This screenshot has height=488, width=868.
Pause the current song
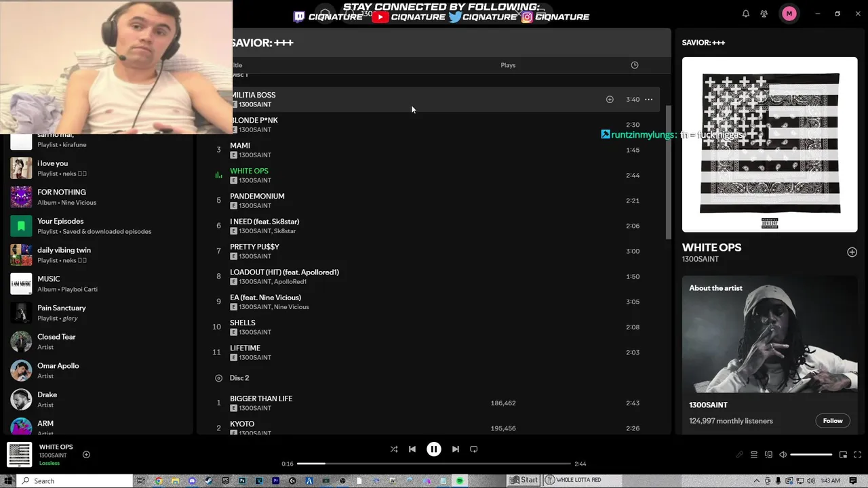pyautogui.click(x=434, y=449)
